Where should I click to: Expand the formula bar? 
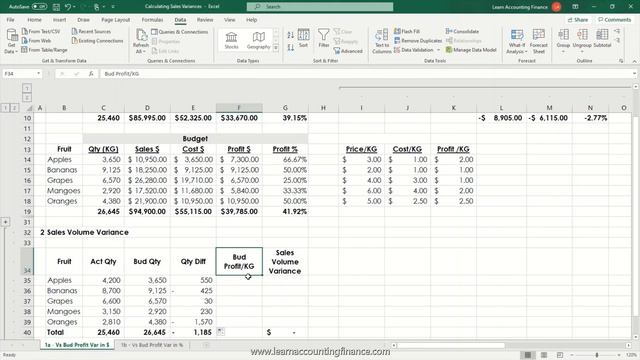(x=634, y=73)
